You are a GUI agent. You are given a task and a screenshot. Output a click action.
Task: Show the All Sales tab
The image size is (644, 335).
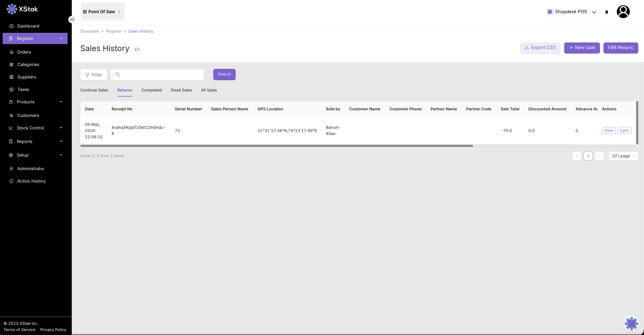click(x=209, y=90)
